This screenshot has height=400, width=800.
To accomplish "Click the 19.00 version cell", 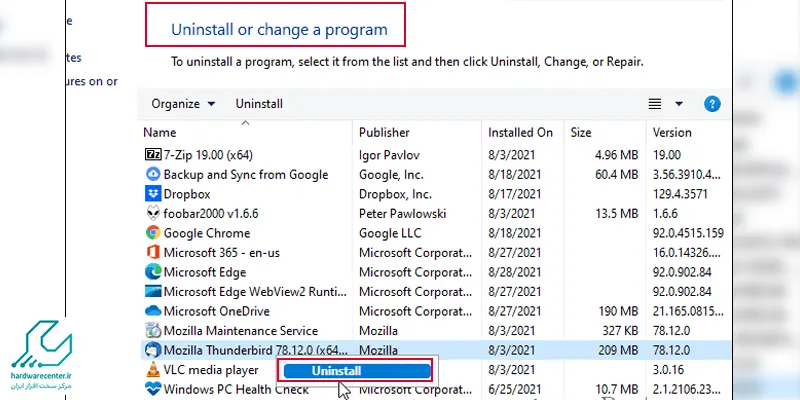I will pyautogui.click(x=667, y=155).
